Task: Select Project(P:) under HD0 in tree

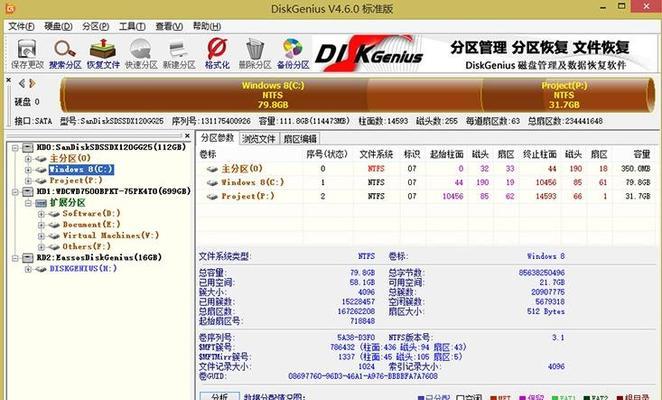Action: click(x=76, y=180)
